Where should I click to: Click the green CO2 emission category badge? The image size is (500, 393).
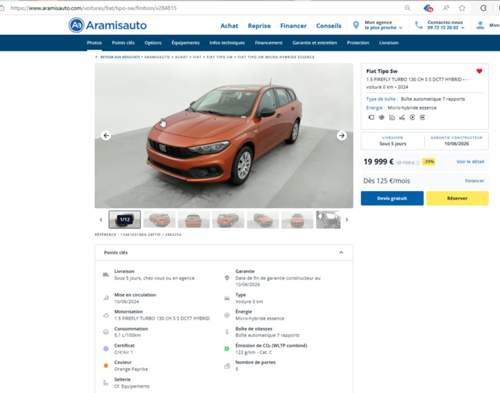pyautogui.click(x=227, y=349)
